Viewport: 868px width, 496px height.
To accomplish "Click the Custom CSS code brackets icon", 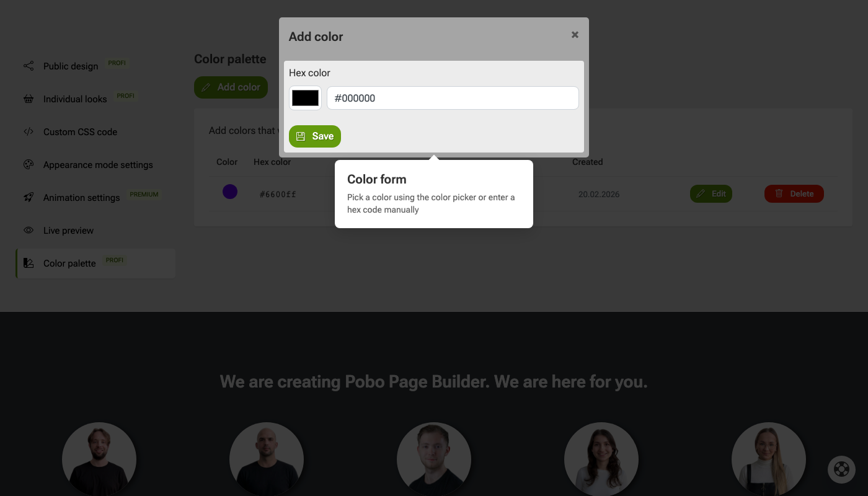I will point(29,131).
